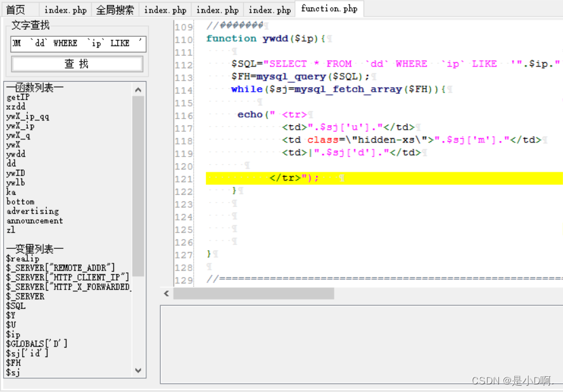Select $realip in the variable list
Viewport: 563px width, 392px height.
click(x=23, y=258)
